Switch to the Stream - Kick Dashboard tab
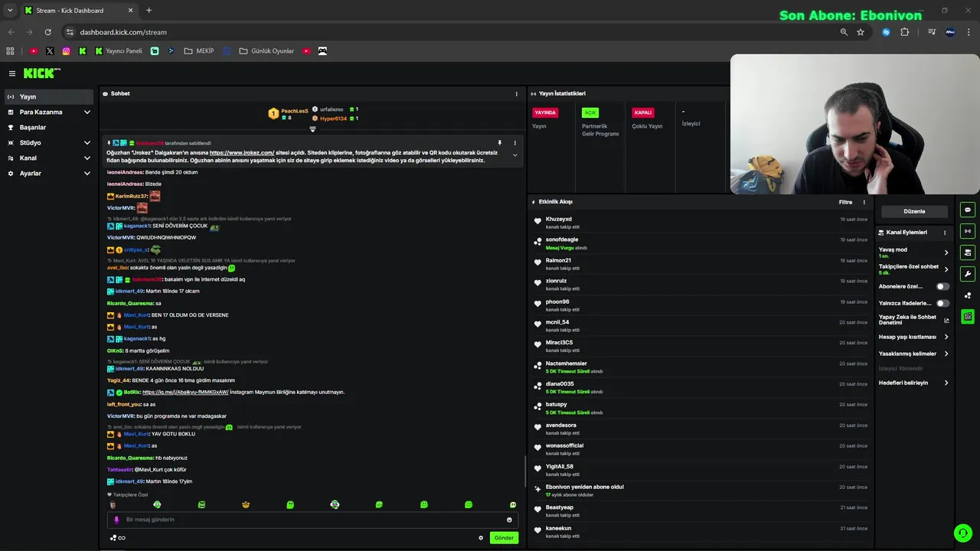The image size is (980, 551). [78, 11]
